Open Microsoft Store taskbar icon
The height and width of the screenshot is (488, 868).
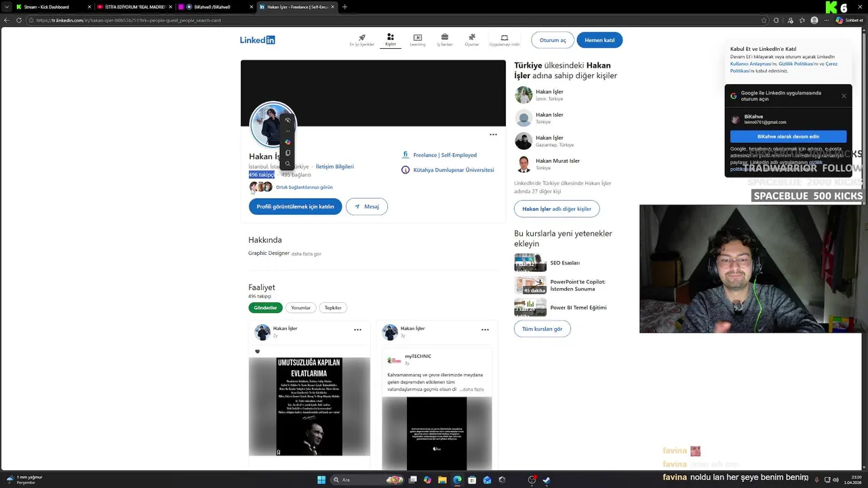point(472,480)
